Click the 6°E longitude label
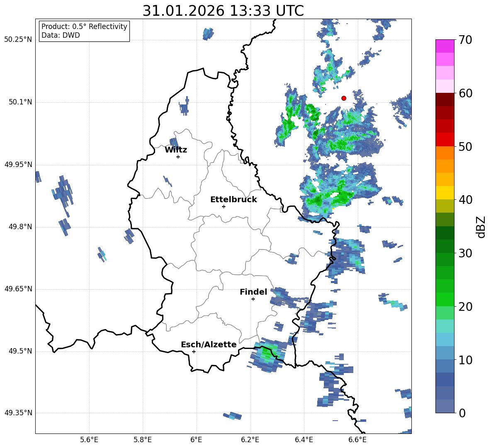Screen dimensions: 491x448 (x=196, y=440)
